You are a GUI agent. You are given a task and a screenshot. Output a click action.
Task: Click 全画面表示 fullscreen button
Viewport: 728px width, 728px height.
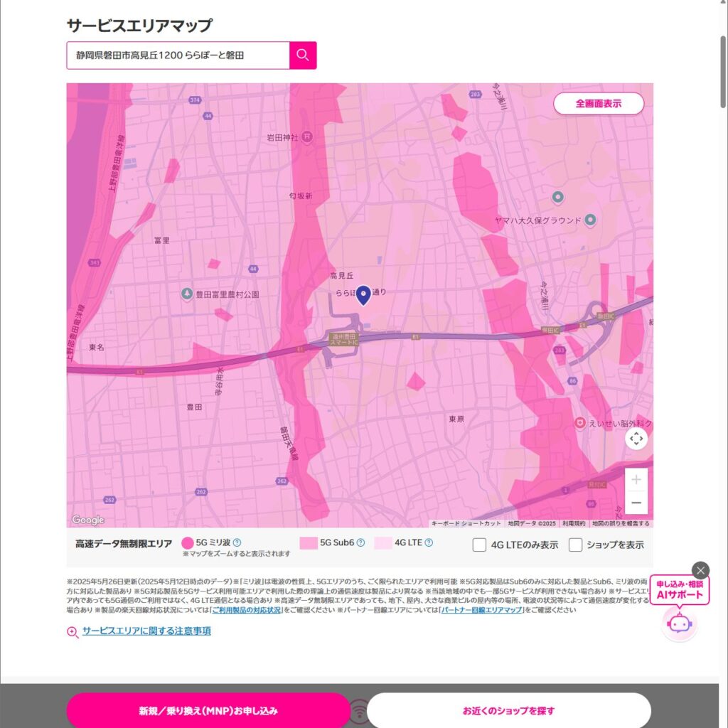pos(599,104)
